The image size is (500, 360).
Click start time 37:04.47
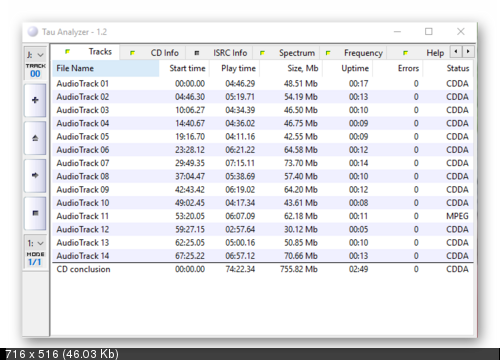[190, 176]
